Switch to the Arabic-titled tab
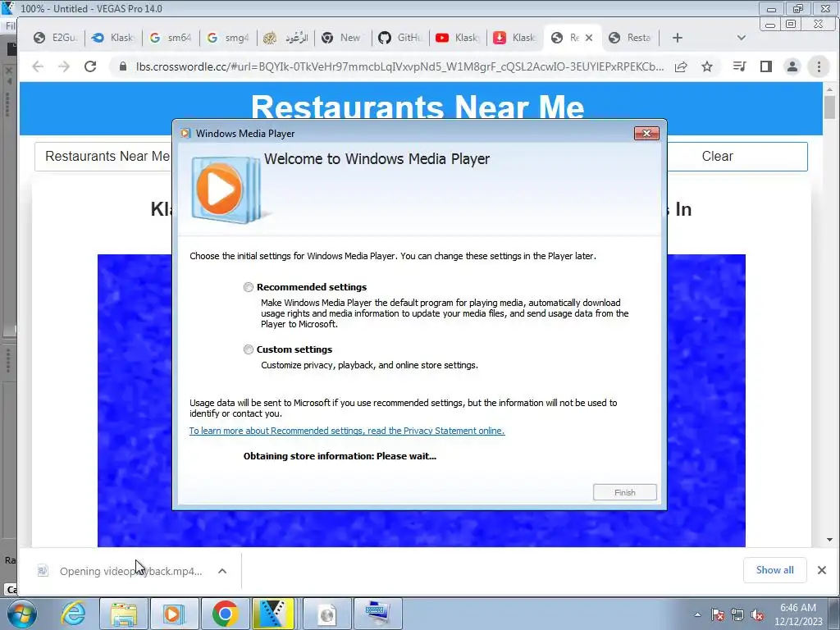The width and height of the screenshot is (840, 630). click(286, 38)
